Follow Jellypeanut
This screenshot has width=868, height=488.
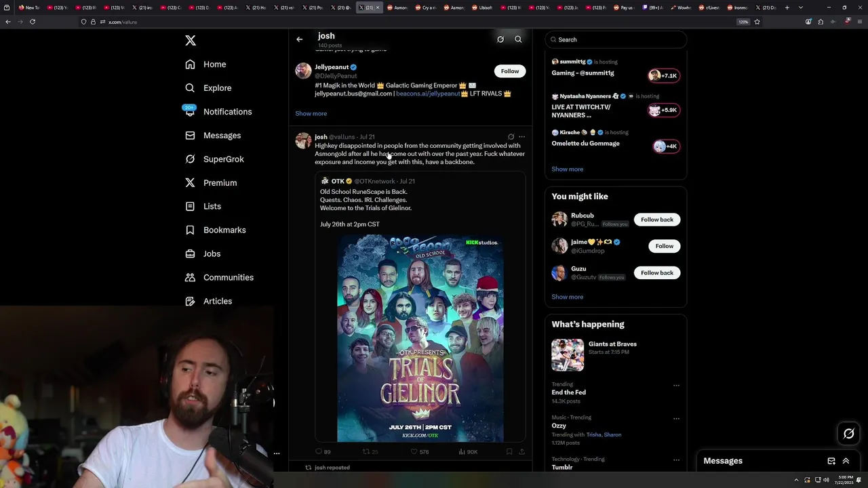[x=510, y=71]
